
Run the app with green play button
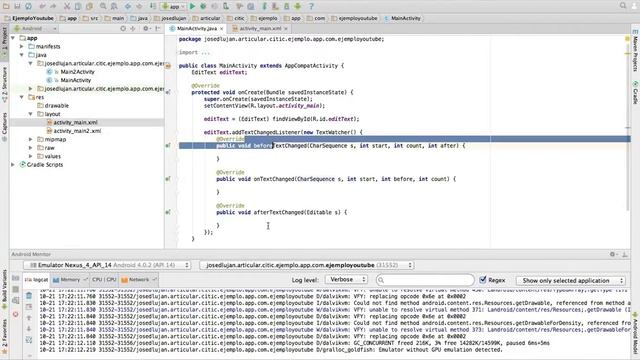pos(192,6)
